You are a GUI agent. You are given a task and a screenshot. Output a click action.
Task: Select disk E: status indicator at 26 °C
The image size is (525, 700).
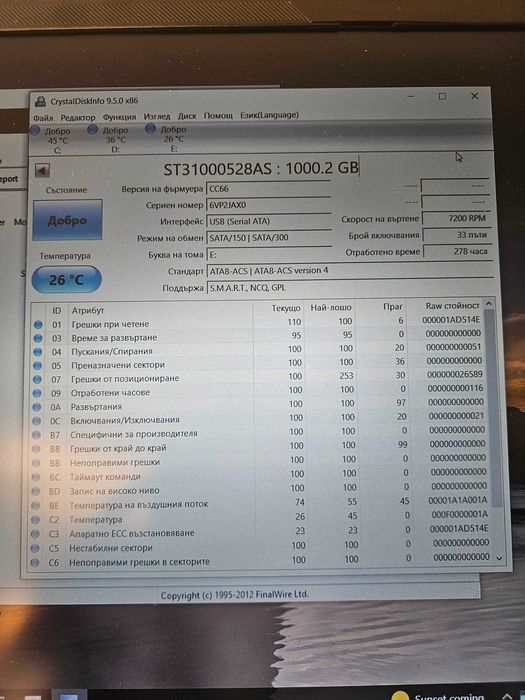167,139
